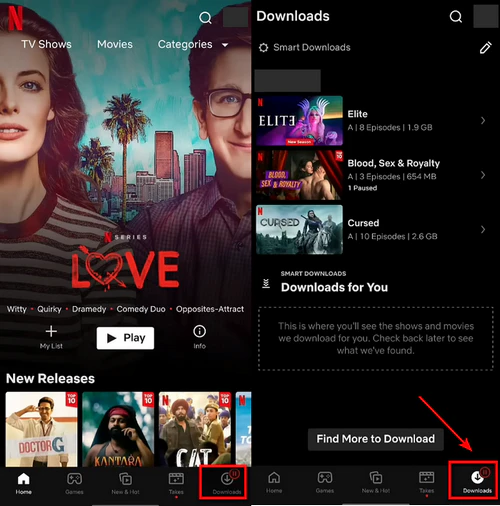Open New & Hot tab on Downloads screen
Screen dimensions: 500x506
[376, 483]
